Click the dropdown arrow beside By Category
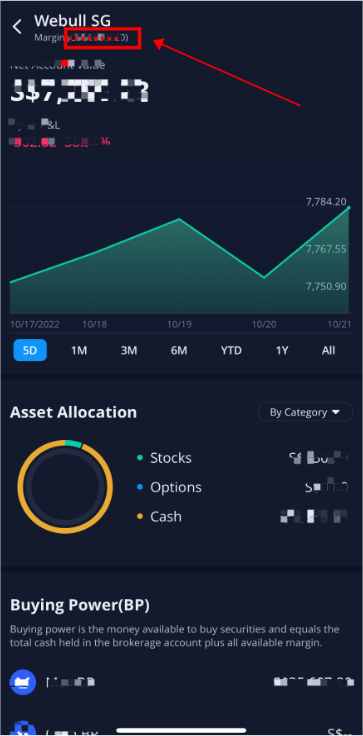 [335, 413]
